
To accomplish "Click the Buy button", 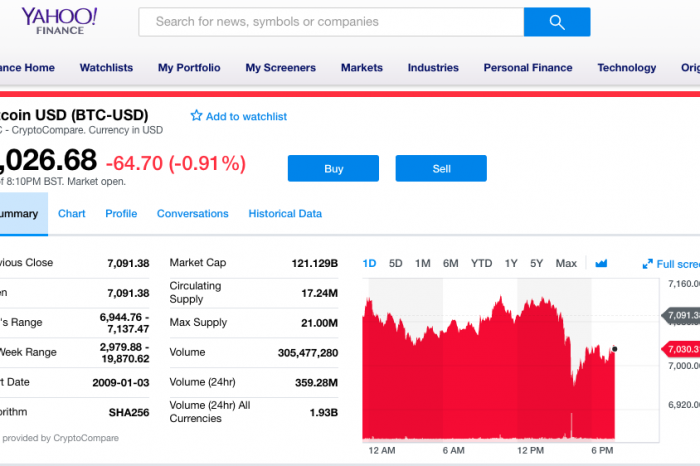I will [x=333, y=168].
